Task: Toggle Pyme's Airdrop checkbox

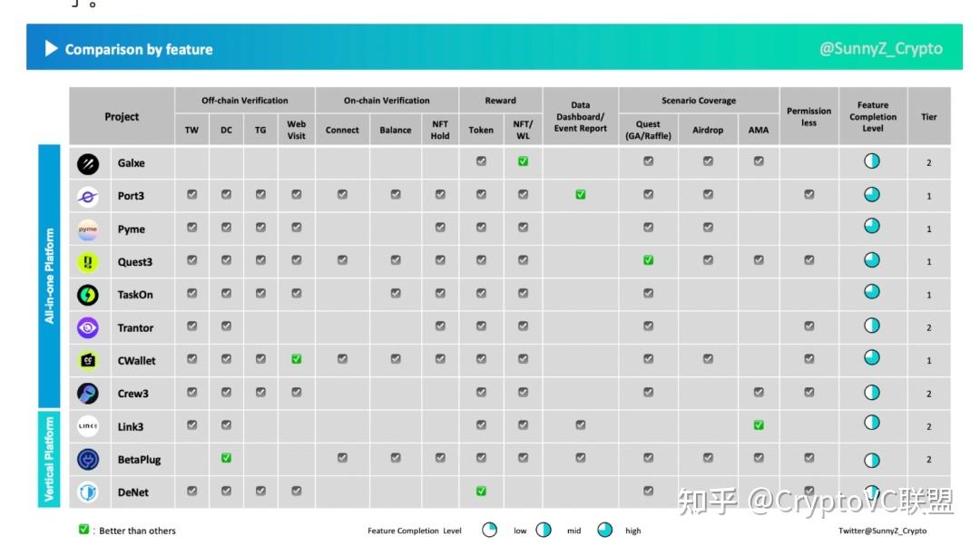Action: pos(708,228)
